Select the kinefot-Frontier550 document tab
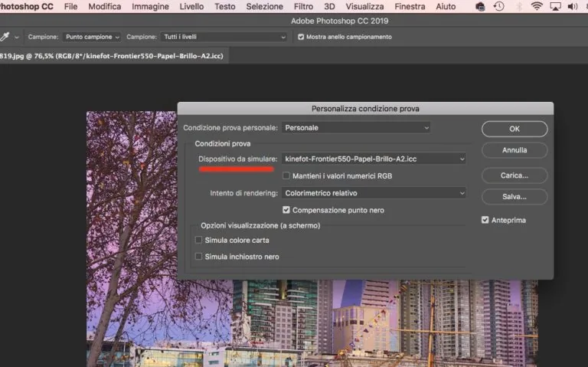 [x=113, y=56]
